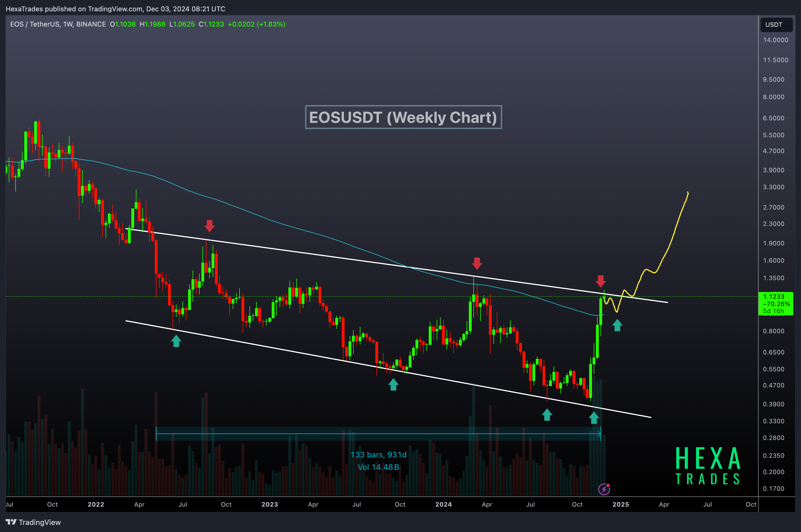This screenshot has width=801, height=532.
Task: Click the USDT currency button
Action: coord(776,25)
